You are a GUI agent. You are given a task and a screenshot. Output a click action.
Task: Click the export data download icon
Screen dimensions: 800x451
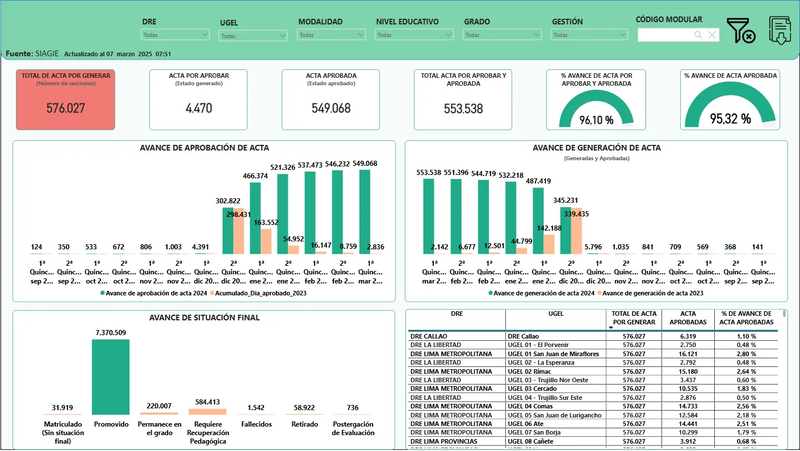(781, 32)
